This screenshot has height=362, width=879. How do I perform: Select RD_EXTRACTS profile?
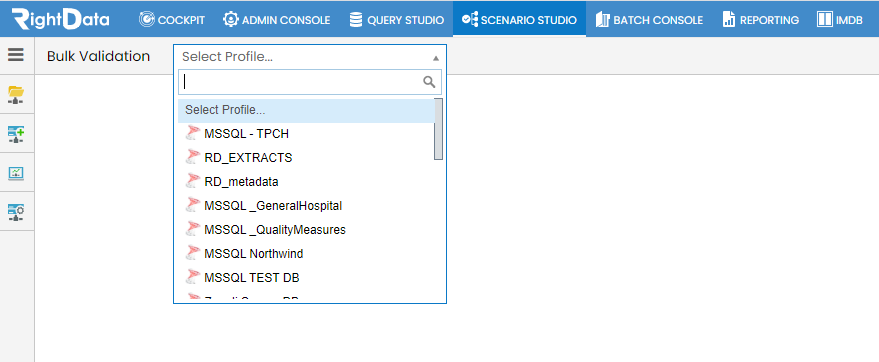tap(306, 157)
